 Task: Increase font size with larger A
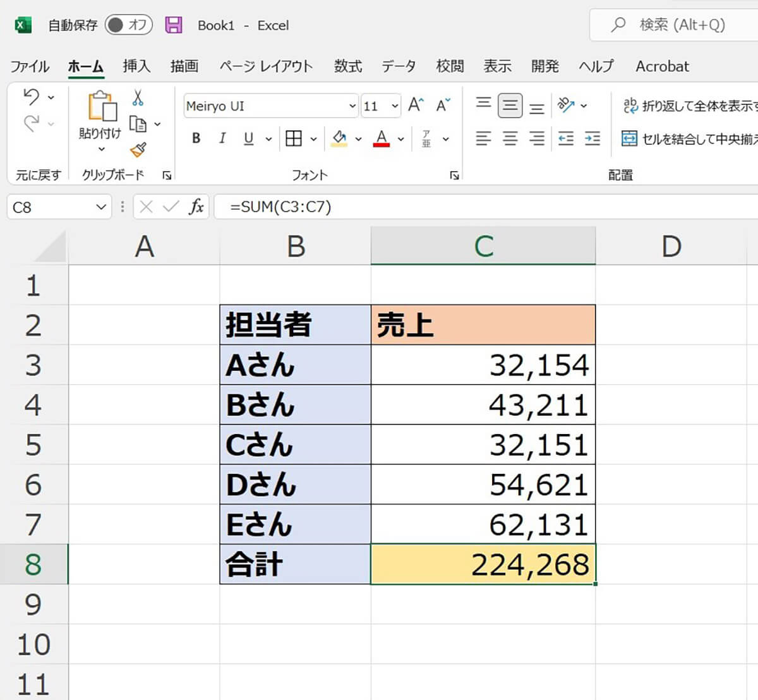click(x=416, y=106)
